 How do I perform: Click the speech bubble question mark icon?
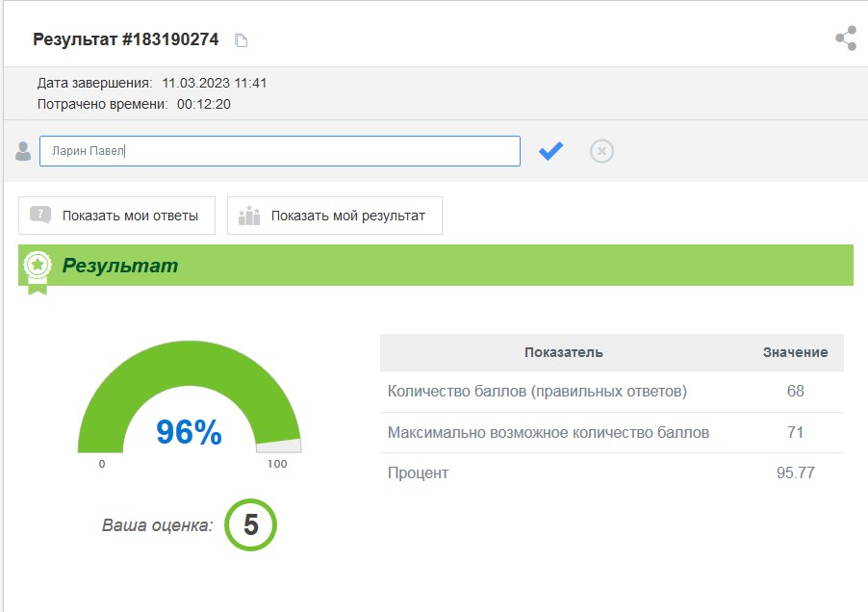pyautogui.click(x=40, y=216)
